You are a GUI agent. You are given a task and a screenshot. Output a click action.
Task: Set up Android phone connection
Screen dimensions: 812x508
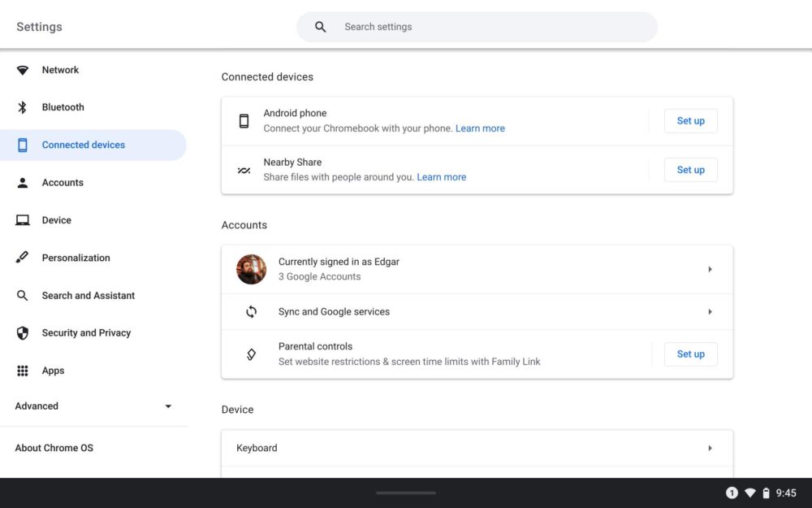690,121
